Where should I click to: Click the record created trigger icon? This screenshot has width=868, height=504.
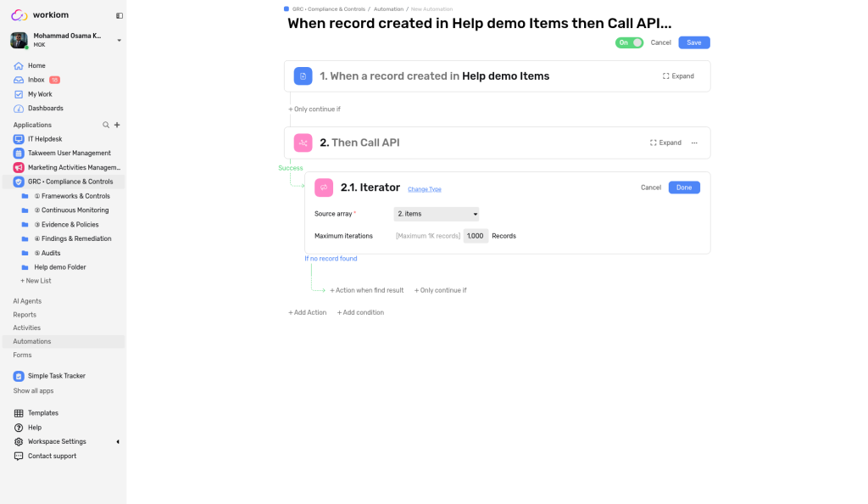pos(303,76)
